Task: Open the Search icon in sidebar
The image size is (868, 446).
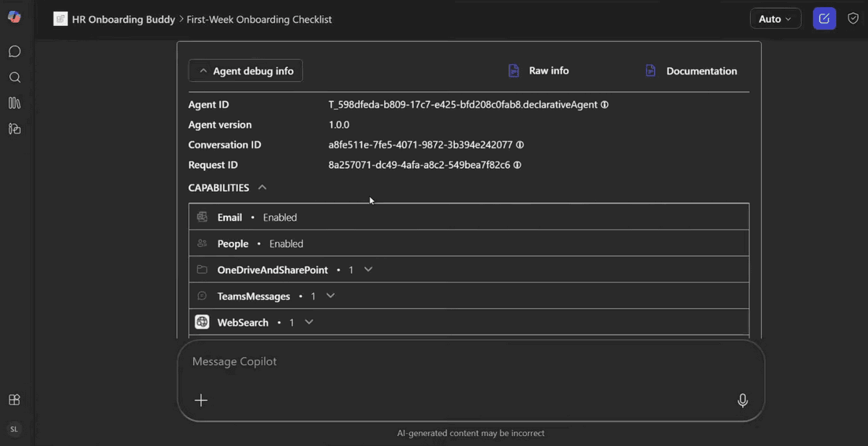Action: point(14,77)
